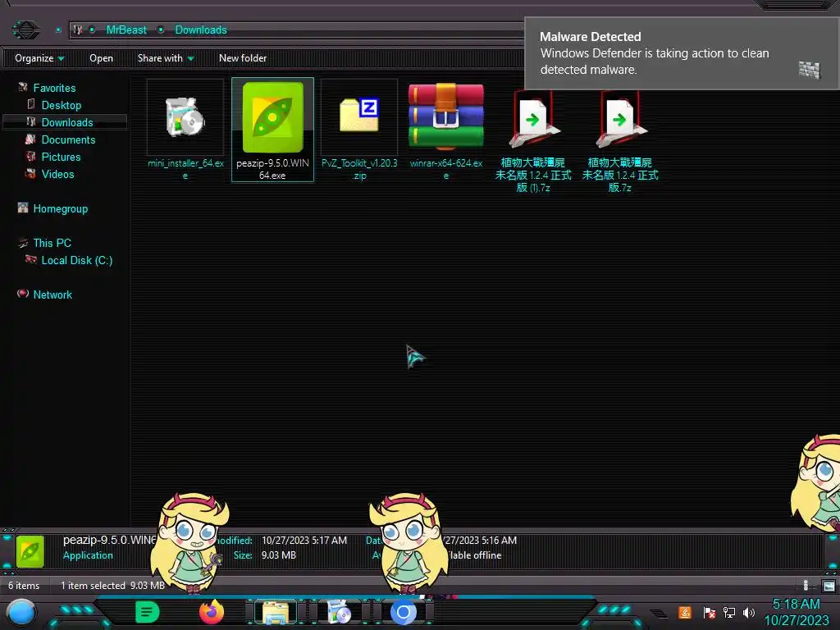840x630 pixels.
Task: Click the 9.03 MB size value
Action: (x=279, y=555)
